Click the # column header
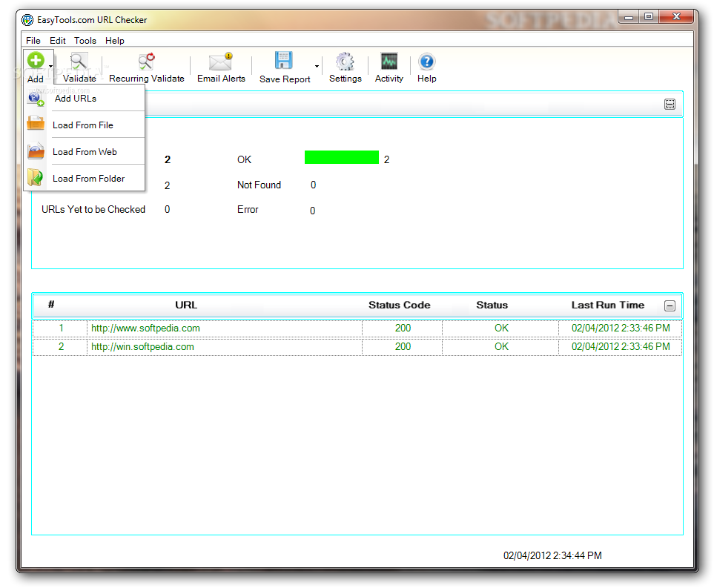Image resolution: width=714 pixels, height=588 pixels. [51, 304]
